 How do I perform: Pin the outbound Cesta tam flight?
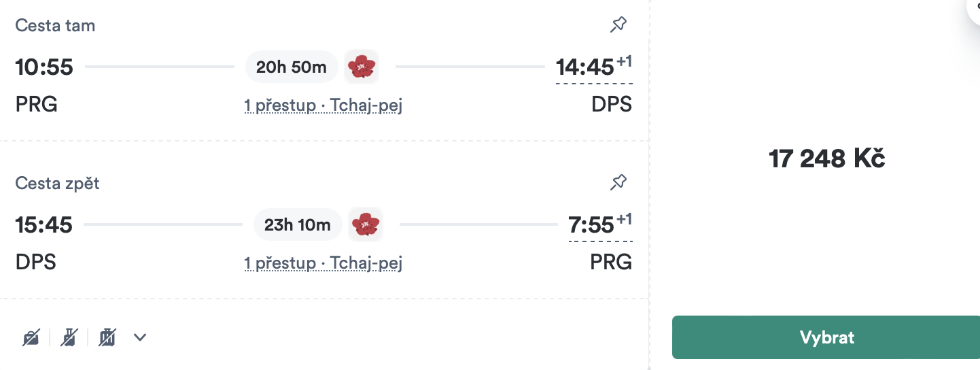[x=618, y=25]
